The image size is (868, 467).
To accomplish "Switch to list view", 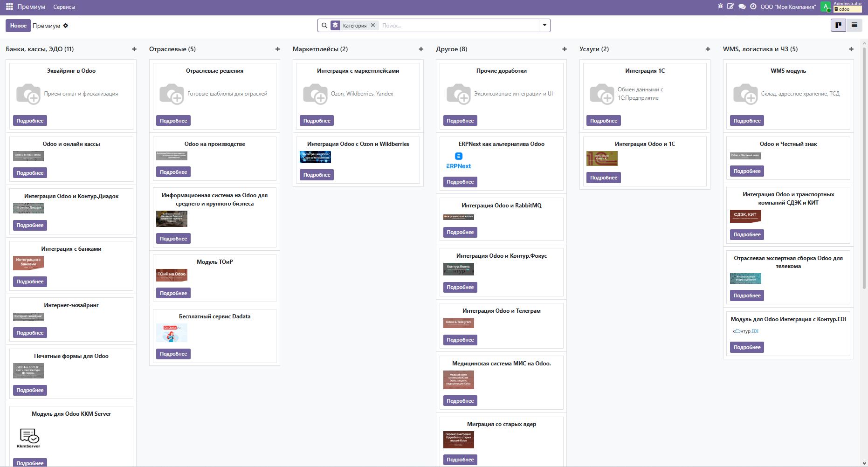I will [854, 25].
